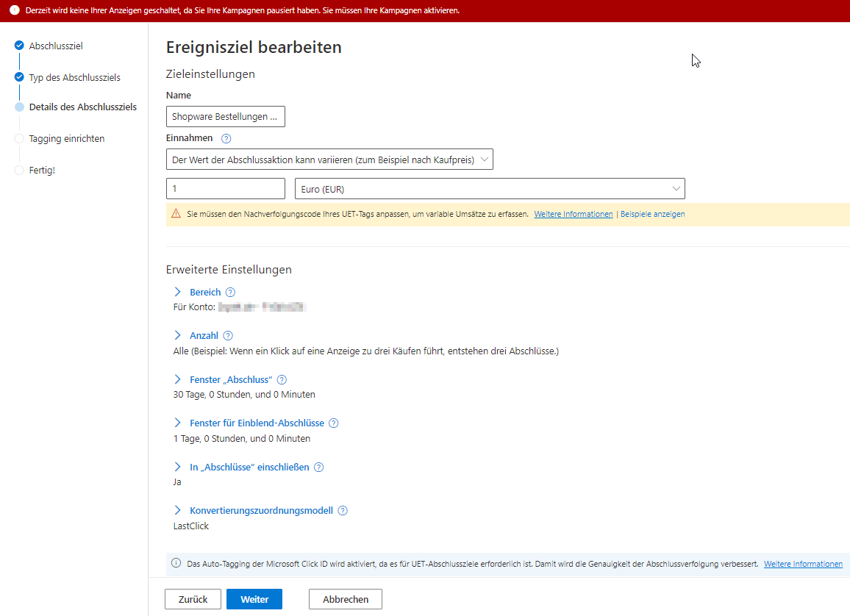The height and width of the screenshot is (616, 850).
Task: Expand In „Abschlüsse“ einschließen chevron
Action: pyautogui.click(x=177, y=467)
